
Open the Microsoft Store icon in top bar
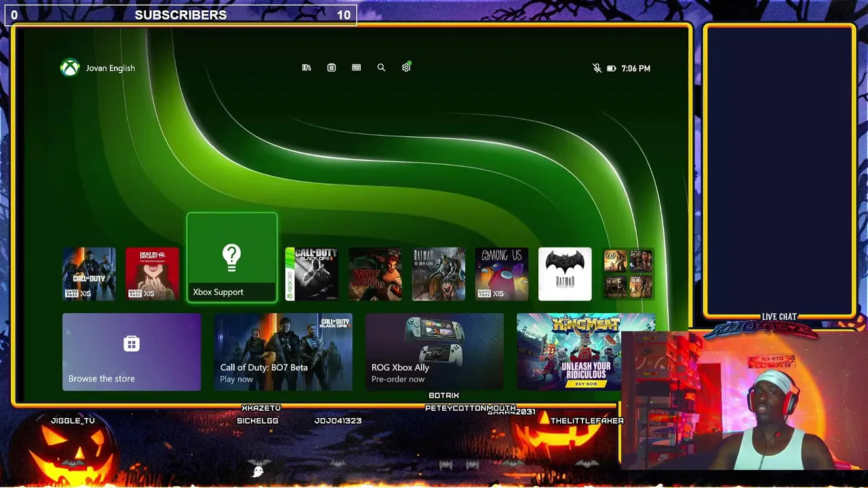[x=332, y=68]
